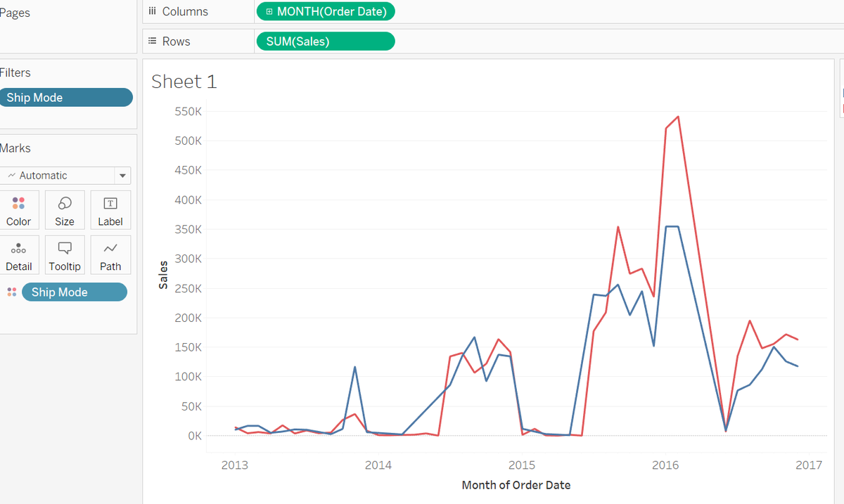Click the 2013 axis label
The width and height of the screenshot is (844, 504).
point(234,465)
